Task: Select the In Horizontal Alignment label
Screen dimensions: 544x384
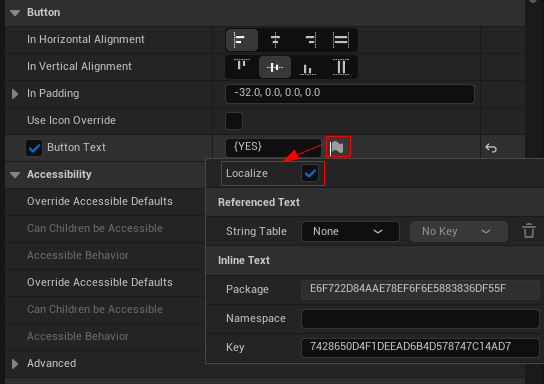Action: point(86,40)
